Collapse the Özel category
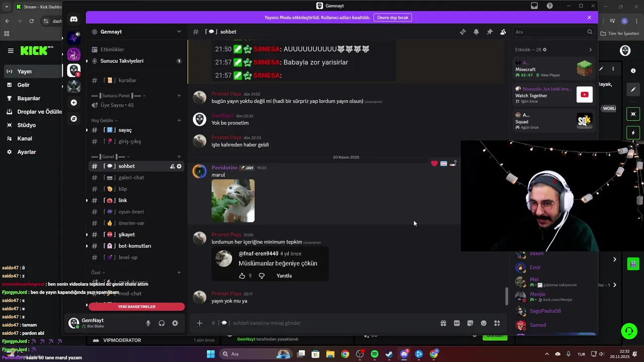This screenshot has width=644, height=362. pyautogui.click(x=98, y=273)
